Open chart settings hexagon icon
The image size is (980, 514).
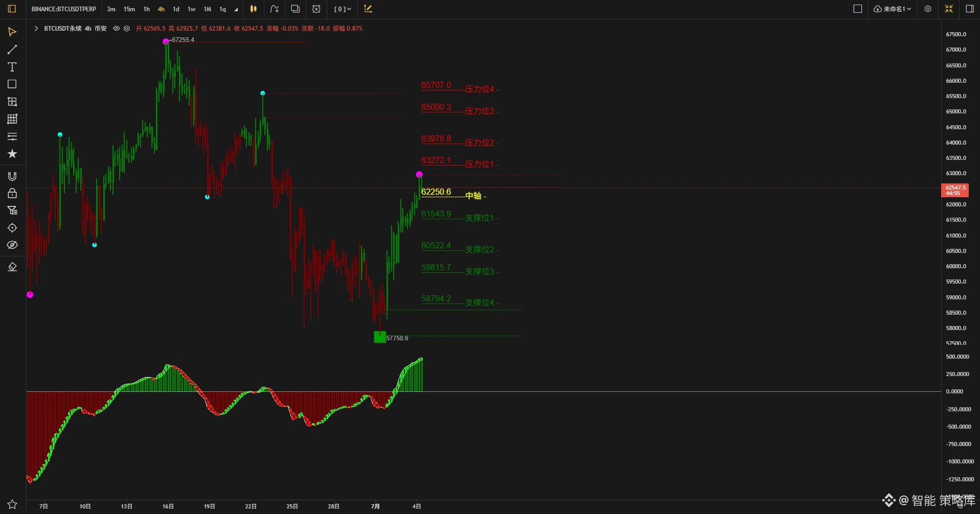pyautogui.click(x=928, y=9)
